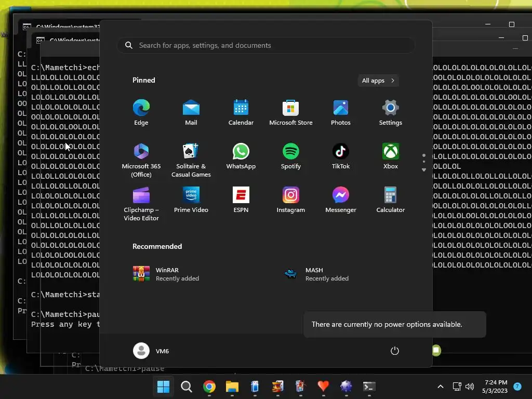Click the Start menu search box
532x399 pixels.
pos(266,45)
